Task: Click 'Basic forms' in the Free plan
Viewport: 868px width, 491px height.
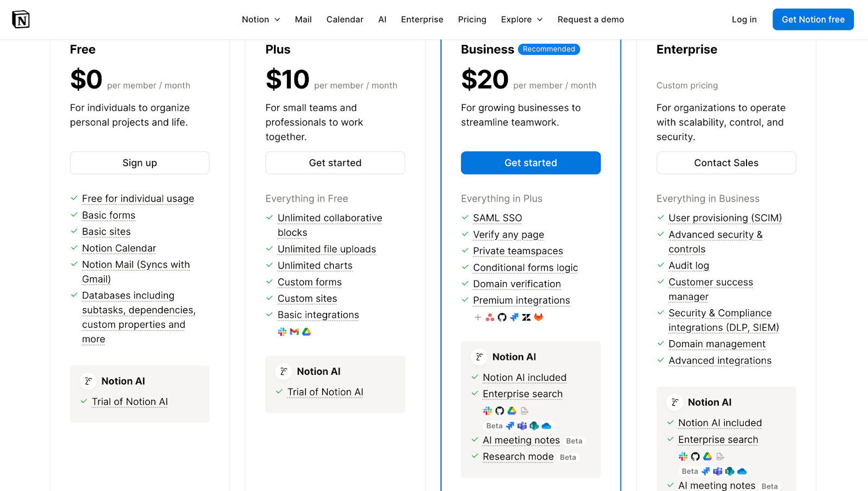Action: coord(108,215)
